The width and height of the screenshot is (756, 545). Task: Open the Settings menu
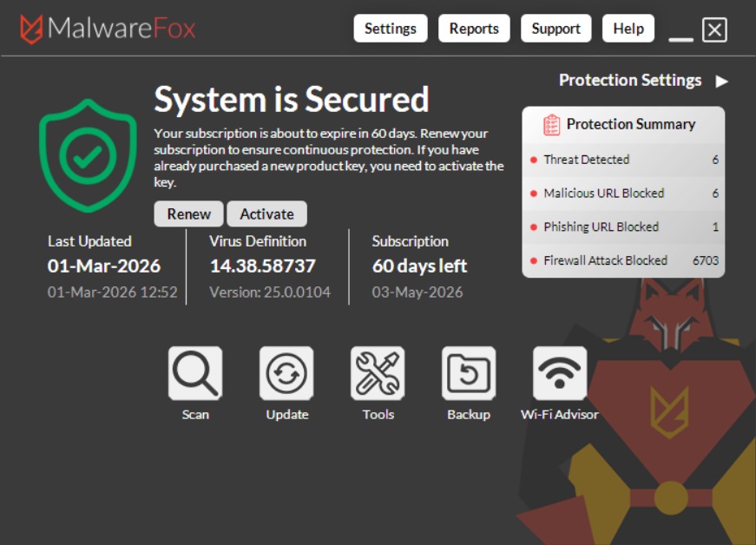(390, 28)
